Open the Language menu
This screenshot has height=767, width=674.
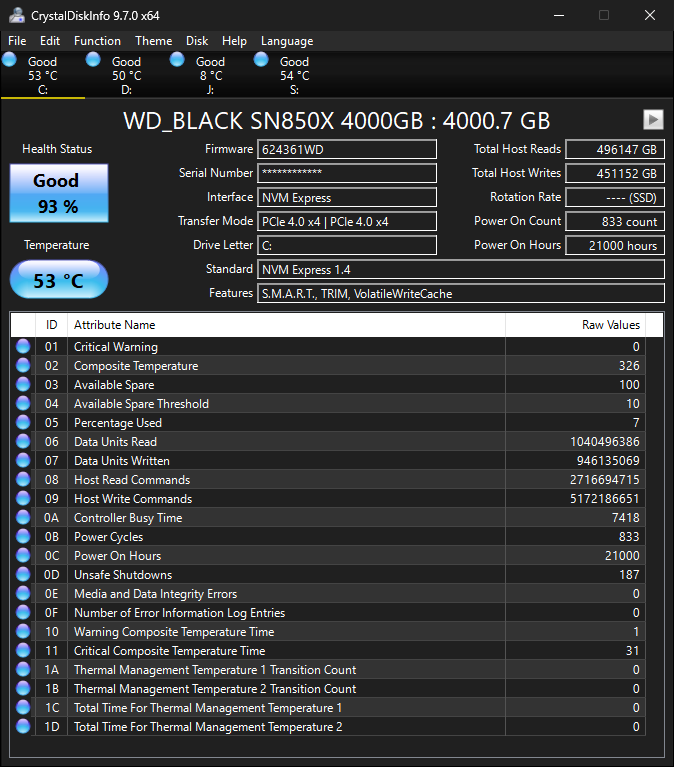pos(287,41)
